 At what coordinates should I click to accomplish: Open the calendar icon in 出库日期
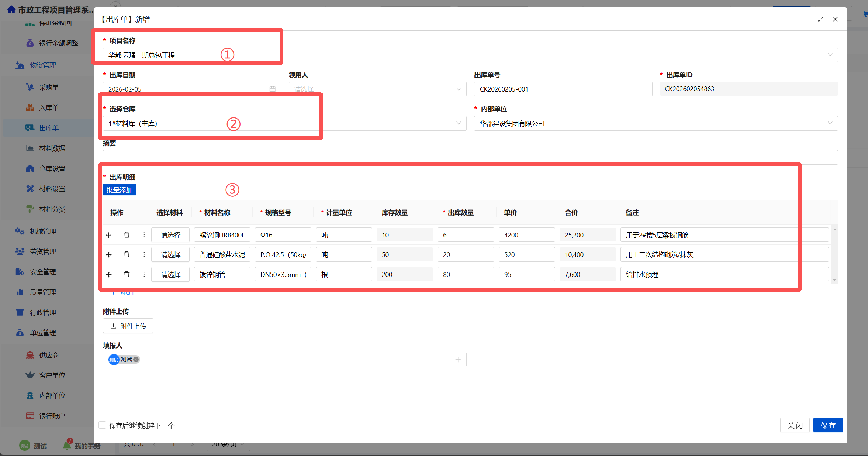272,89
